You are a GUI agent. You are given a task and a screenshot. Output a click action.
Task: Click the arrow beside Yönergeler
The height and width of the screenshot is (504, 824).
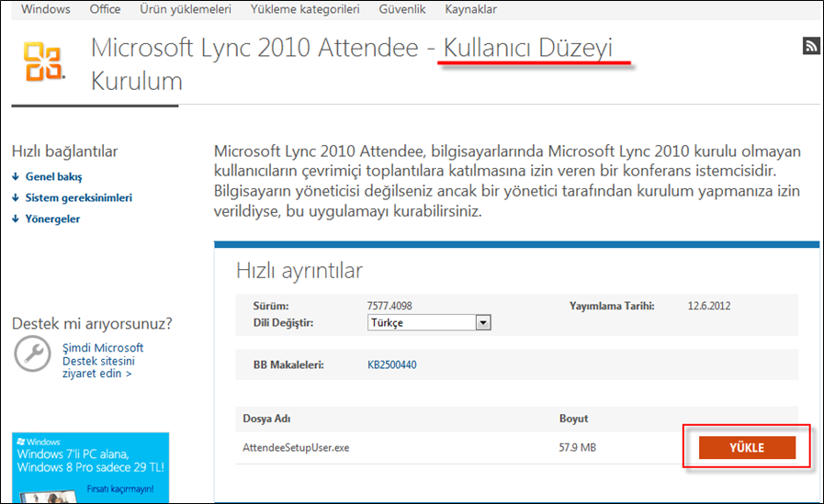16,218
